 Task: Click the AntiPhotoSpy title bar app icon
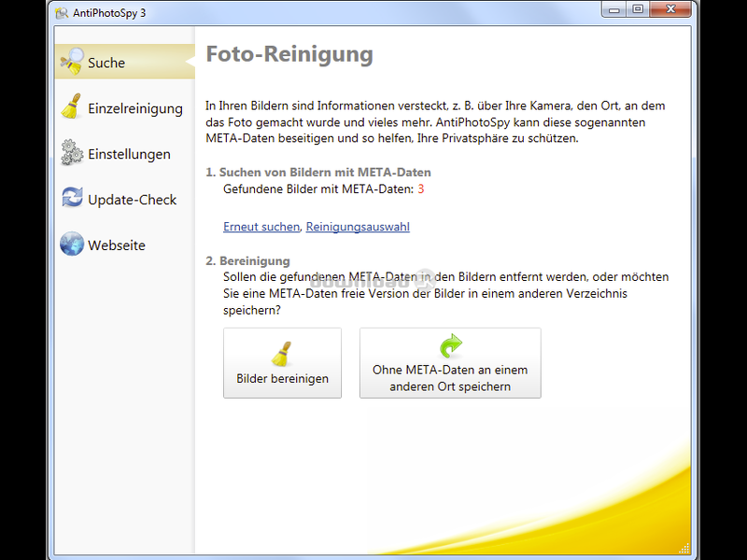click(x=62, y=13)
